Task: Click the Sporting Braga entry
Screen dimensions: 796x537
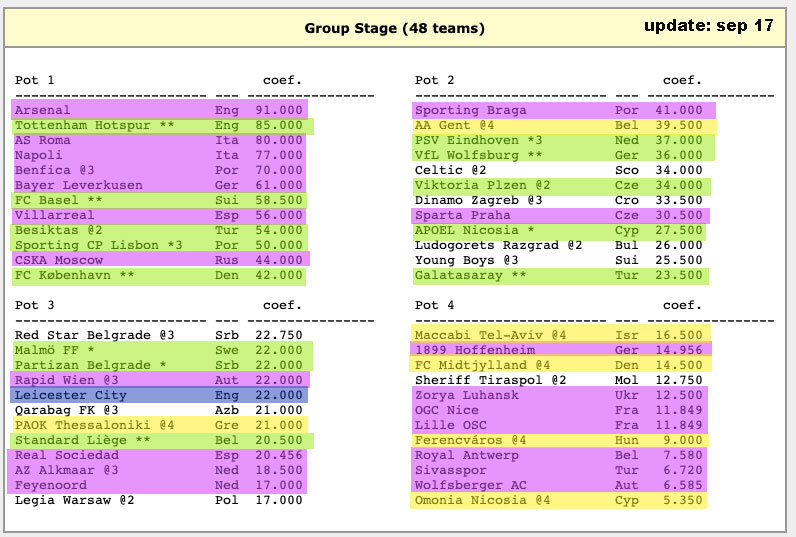Action: [564, 110]
